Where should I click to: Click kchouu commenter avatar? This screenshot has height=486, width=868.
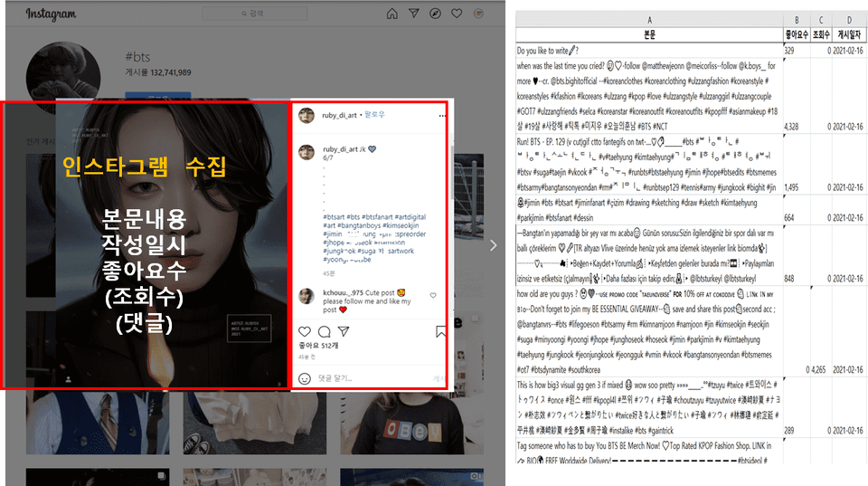click(307, 296)
